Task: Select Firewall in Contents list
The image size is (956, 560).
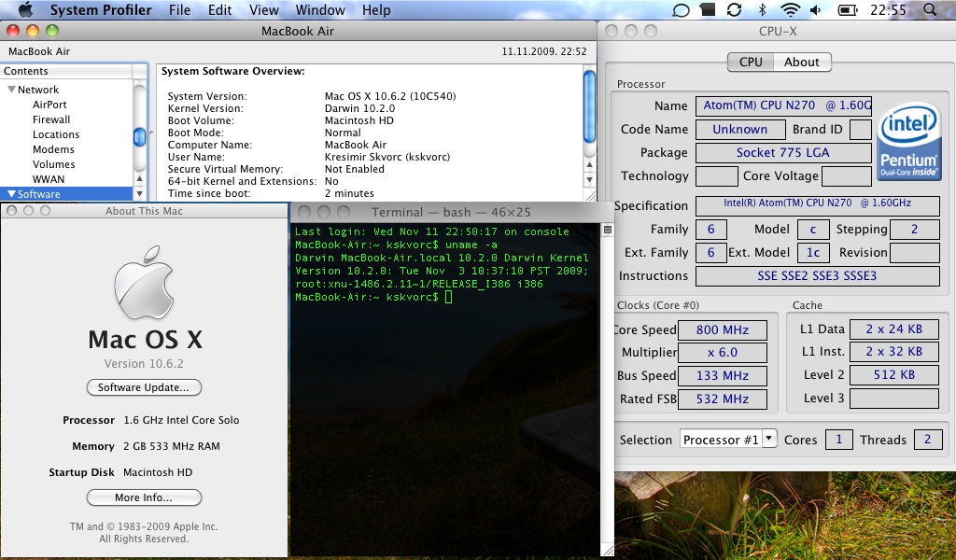Action: point(51,119)
